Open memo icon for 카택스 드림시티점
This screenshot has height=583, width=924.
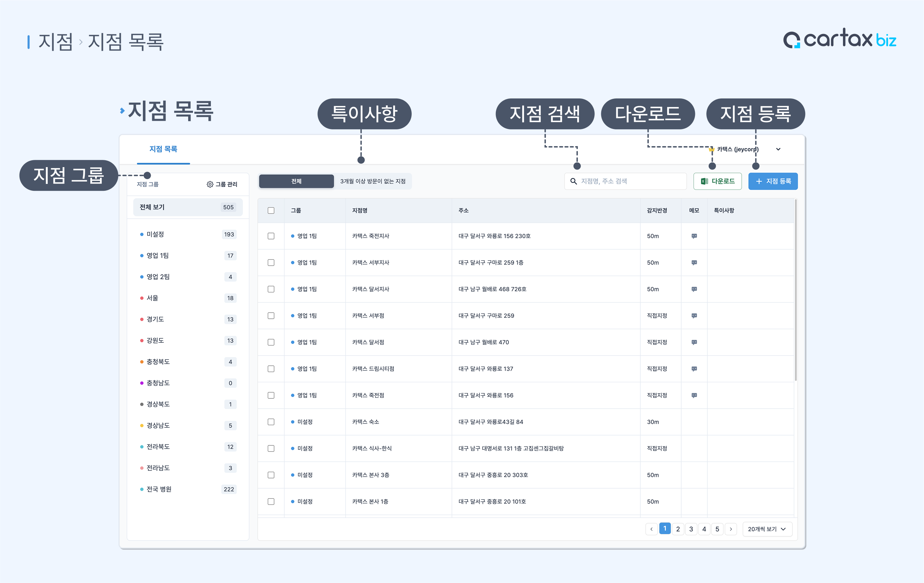click(x=694, y=369)
